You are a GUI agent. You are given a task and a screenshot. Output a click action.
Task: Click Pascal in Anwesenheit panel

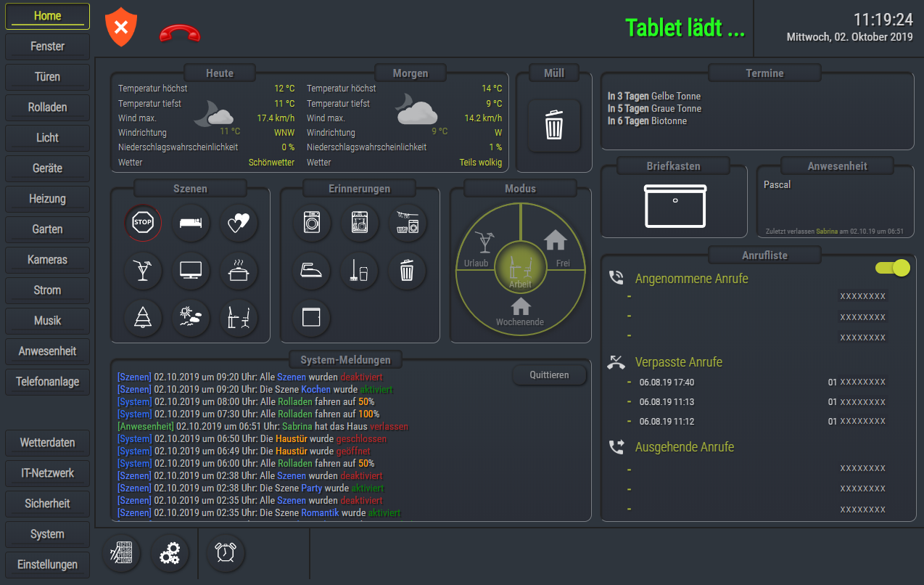(777, 184)
